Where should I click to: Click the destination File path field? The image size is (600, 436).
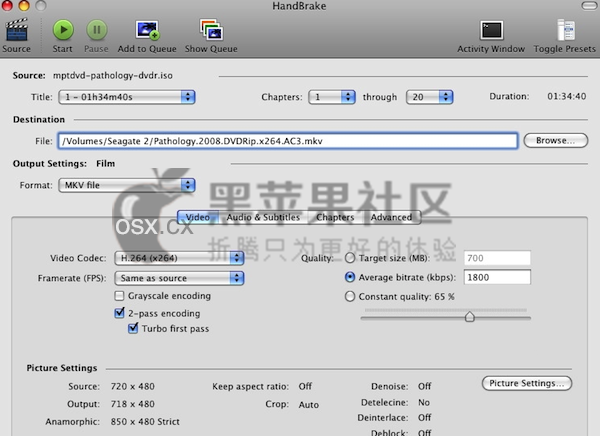(288, 141)
